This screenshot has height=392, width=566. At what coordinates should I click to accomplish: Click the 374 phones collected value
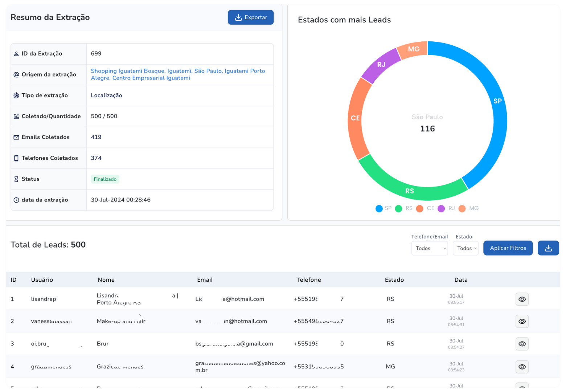(96, 158)
